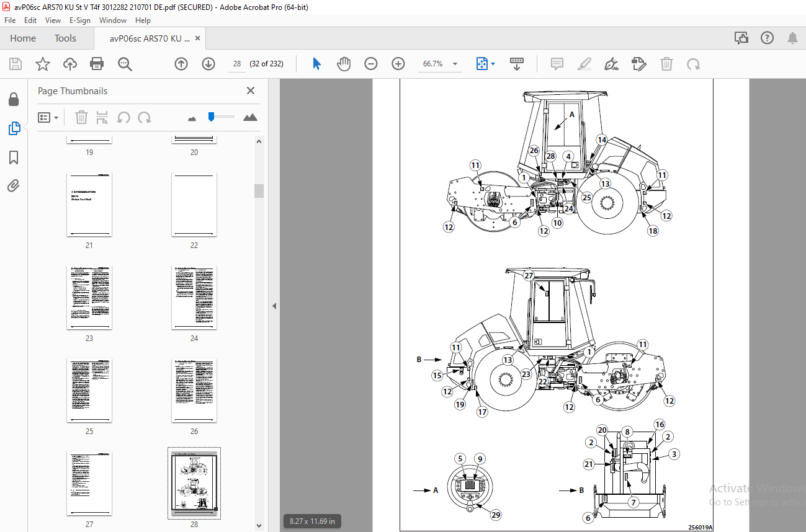The image size is (806, 532).
Task: Open the notifications bell
Action: coord(792,38)
